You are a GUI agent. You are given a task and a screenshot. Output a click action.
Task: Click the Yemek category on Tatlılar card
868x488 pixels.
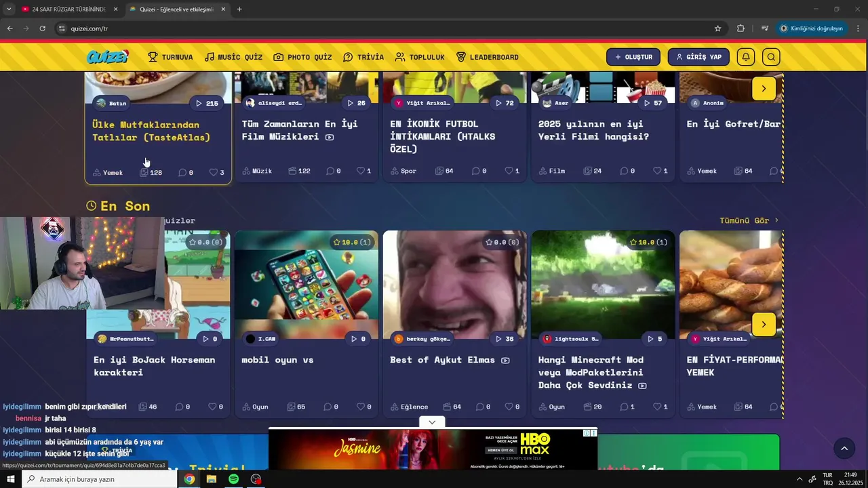tap(108, 172)
